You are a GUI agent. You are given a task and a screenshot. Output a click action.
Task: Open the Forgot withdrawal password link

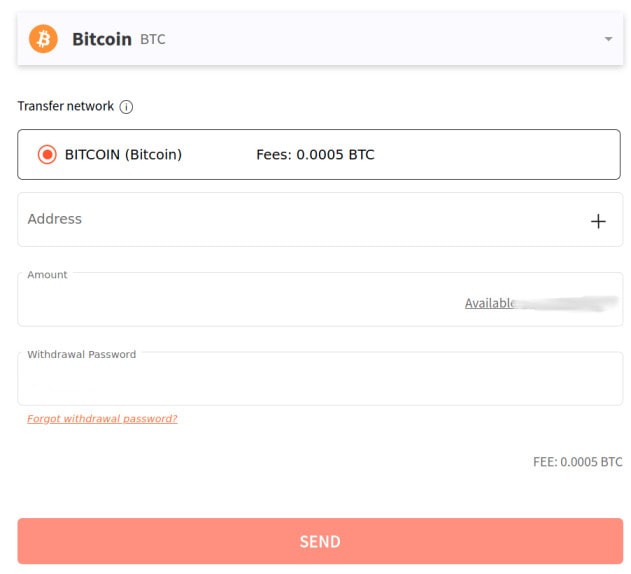coord(102,419)
